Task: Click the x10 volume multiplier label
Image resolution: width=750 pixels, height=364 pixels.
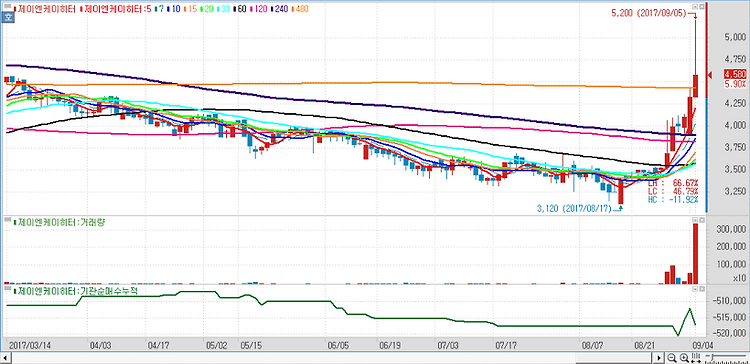Action: [x=738, y=278]
